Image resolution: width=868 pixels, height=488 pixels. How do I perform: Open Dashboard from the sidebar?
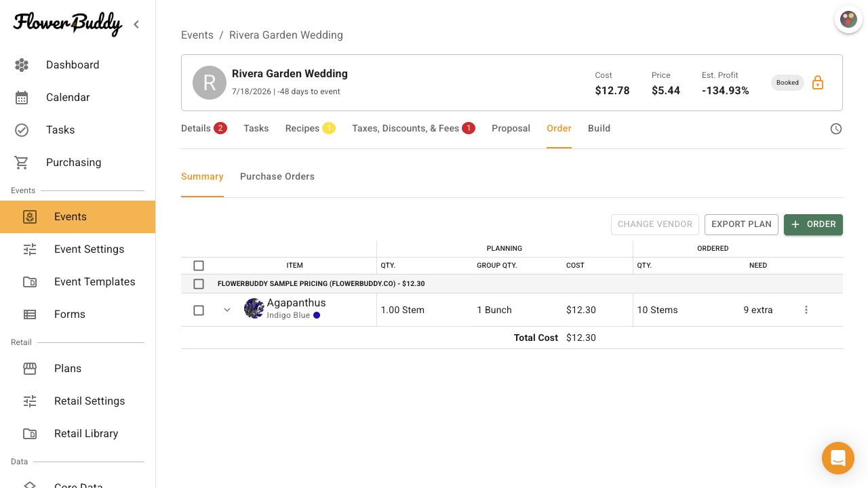tap(77, 65)
